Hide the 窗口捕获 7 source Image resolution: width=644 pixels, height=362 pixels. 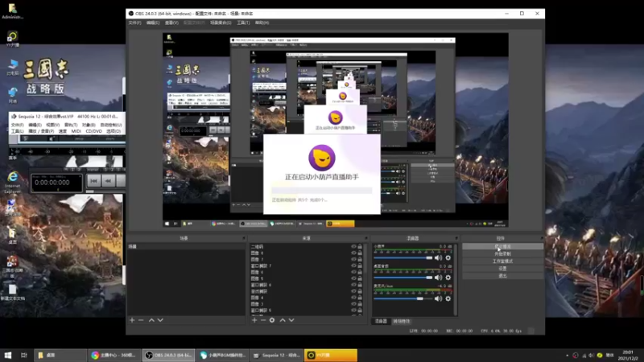tap(353, 265)
